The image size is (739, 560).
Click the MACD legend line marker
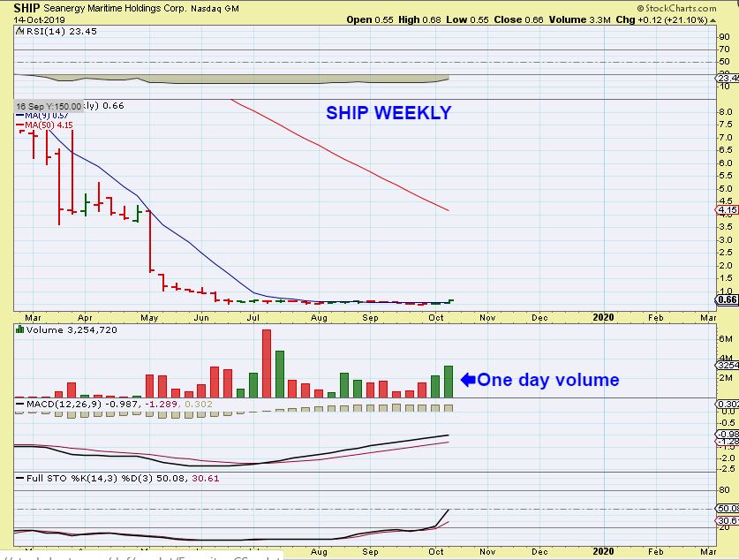click(x=19, y=404)
